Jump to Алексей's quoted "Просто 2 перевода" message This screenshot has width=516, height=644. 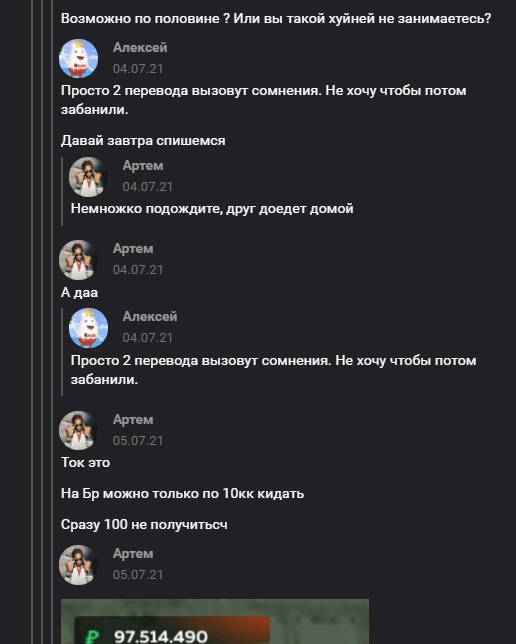(273, 370)
